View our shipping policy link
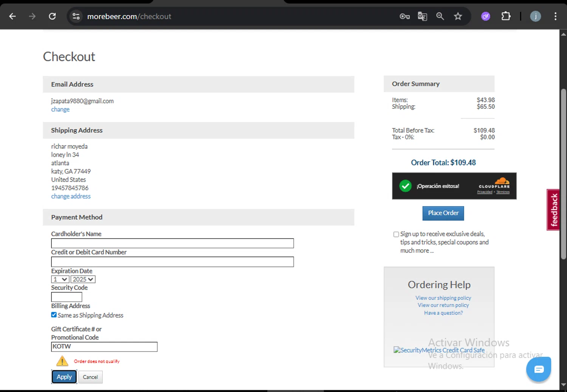Viewport: 567px width, 392px height. pyautogui.click(x=443, y=298)
